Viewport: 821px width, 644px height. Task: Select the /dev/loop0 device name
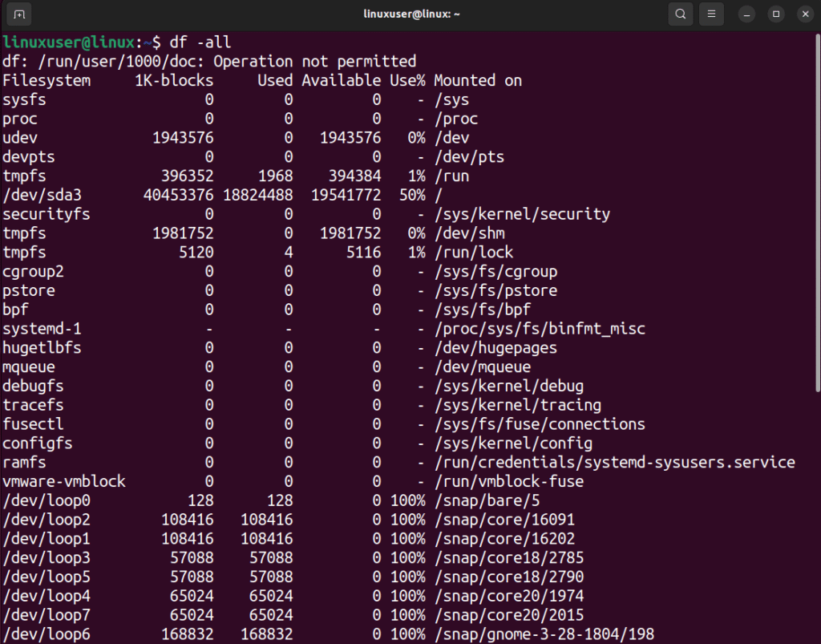click(46, 500)
